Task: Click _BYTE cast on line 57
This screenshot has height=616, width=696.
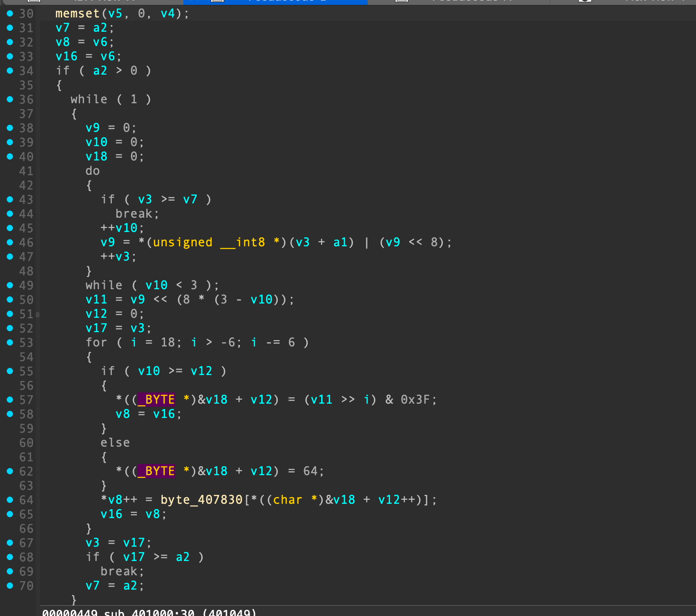Action: 156,400
